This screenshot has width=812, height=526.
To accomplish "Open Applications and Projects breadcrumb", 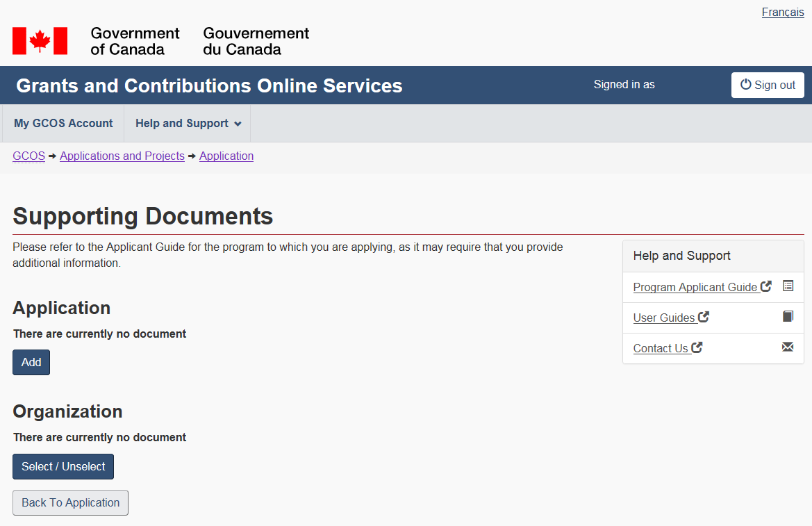I will [x=122, y=156].
